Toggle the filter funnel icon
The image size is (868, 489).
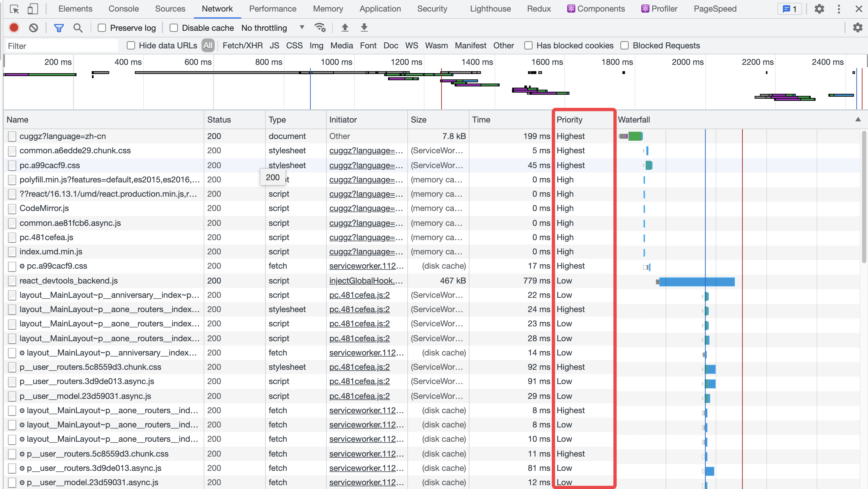pyautogui.click(x=59, y=28)
